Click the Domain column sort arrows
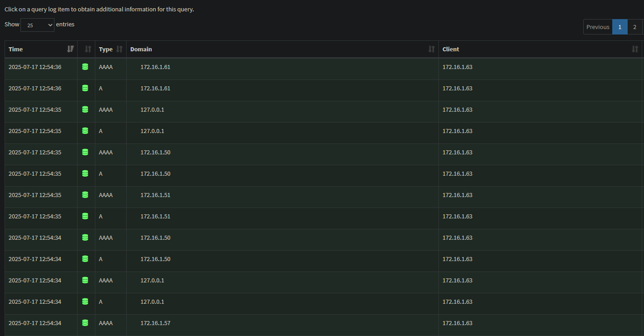The height and width of the screenshot is (336, 644). point(431,49)
